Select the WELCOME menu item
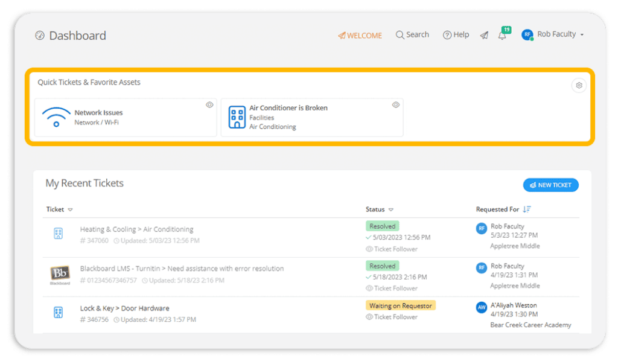Image resolution: width=618 pixels, height=364 pixels. pos(360,35)
